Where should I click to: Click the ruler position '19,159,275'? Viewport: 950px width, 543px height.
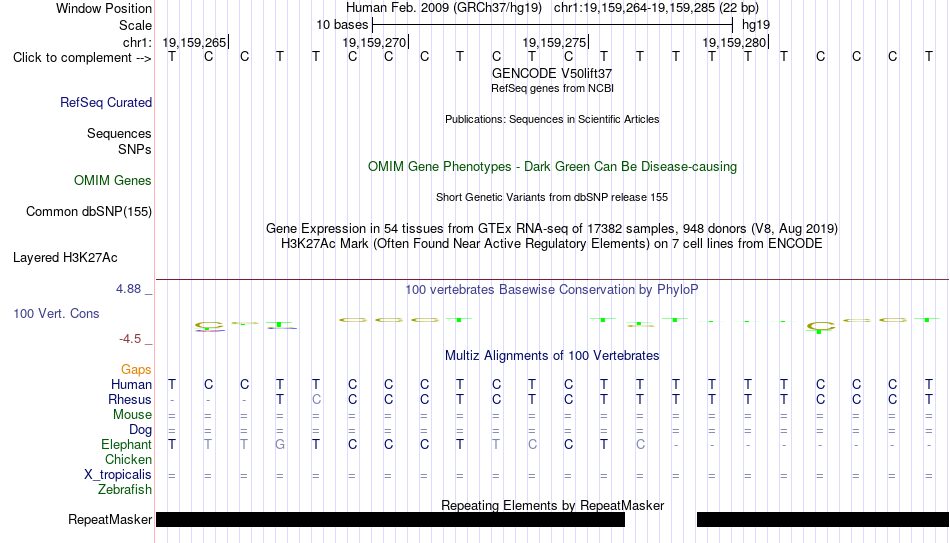(x=554, y=42)
